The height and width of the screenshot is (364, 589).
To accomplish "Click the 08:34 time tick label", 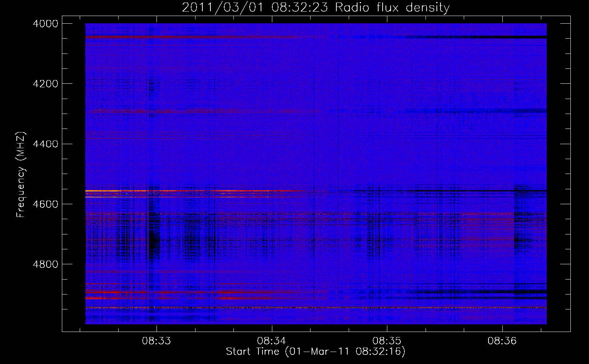I will pyautogui.click(x=272, y=341).
